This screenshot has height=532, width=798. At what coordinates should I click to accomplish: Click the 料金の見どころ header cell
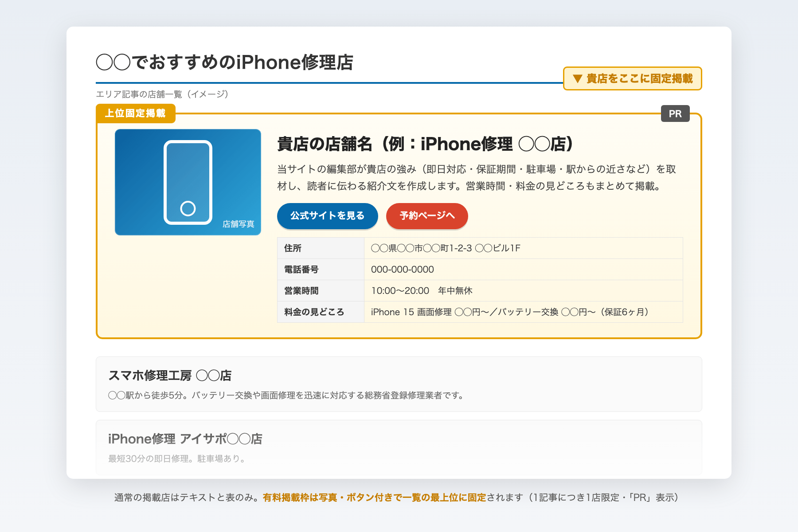(321, 312)
